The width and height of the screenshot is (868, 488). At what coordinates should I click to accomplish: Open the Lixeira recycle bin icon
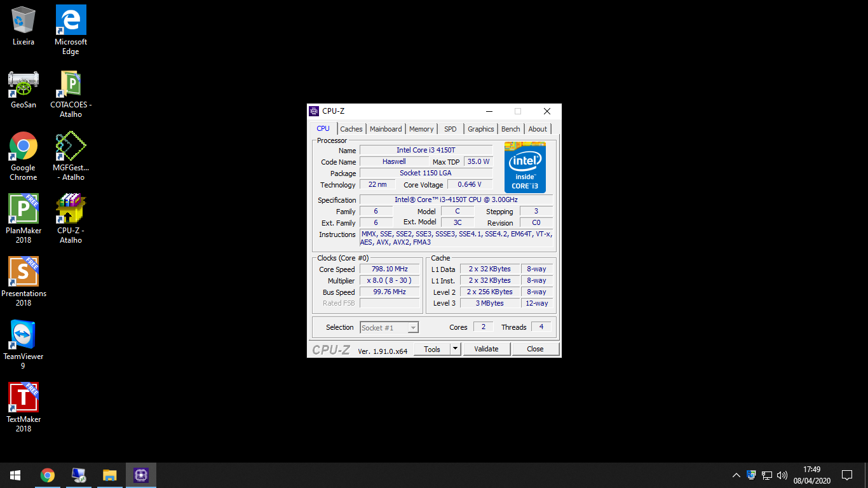click(24, 26)
